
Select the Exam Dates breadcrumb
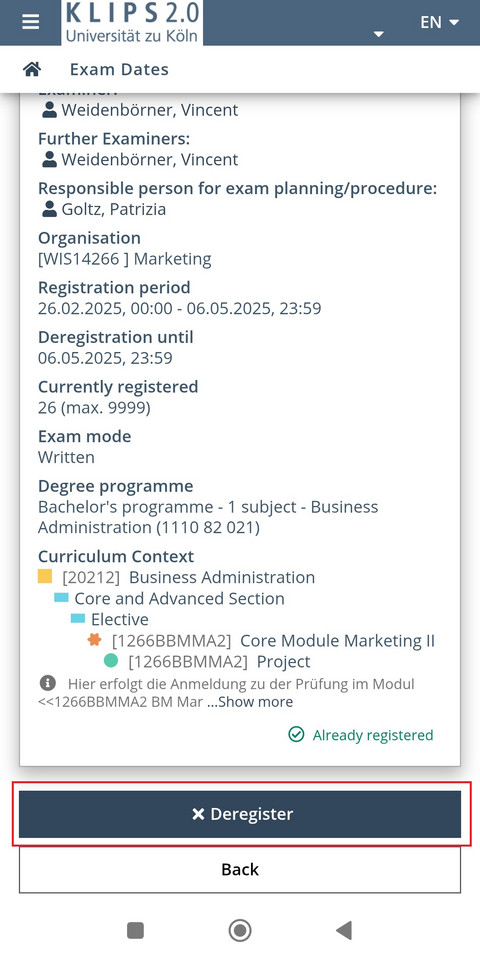(x=119, y=69)
